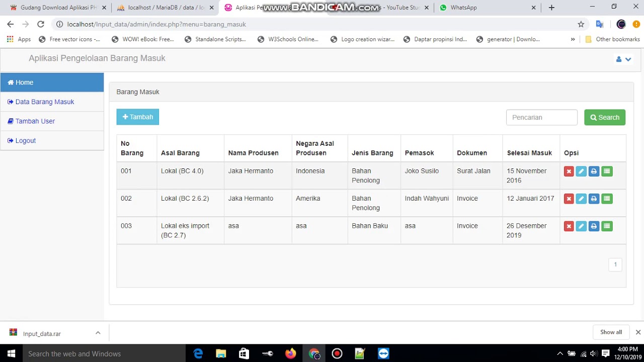Image resolution: width=644 pixels, height=362 pixels.
Task: Open Standalone Scripts bookmark
Action: pyautogui.click(x=215, y=39)
